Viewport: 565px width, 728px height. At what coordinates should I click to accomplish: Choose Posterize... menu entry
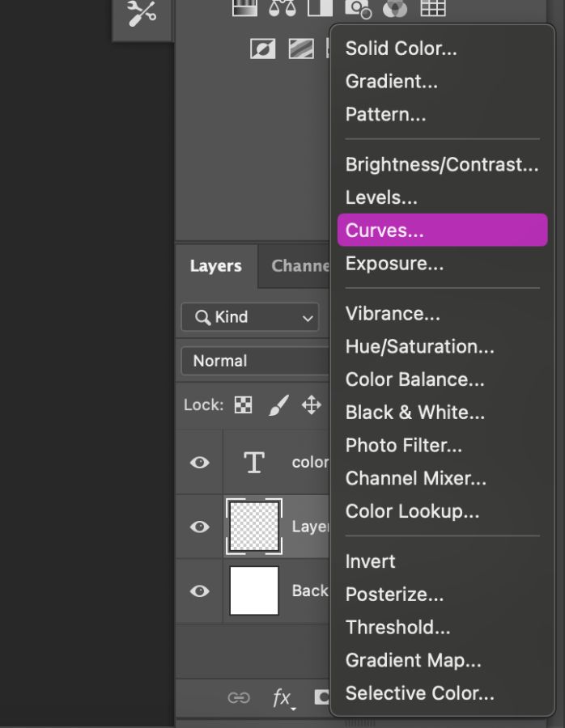(x=442, y=595)
